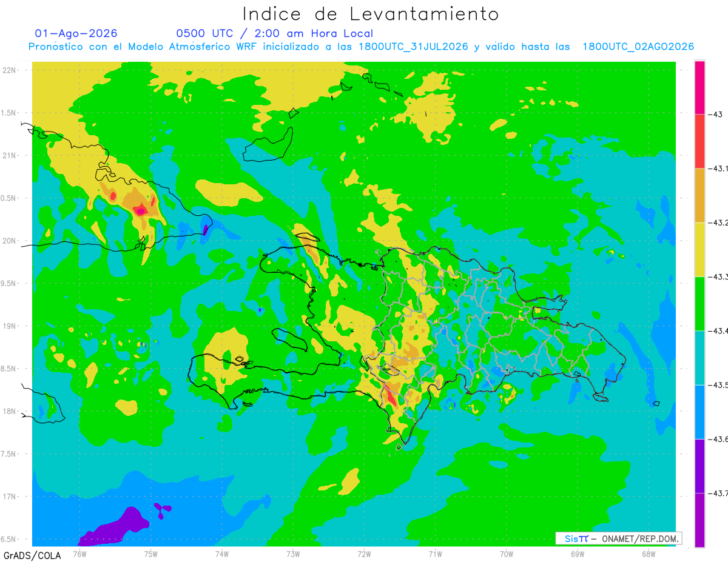Click the '76W' longitude label
The height and width of the screenshot is (562, 728).
79,553
